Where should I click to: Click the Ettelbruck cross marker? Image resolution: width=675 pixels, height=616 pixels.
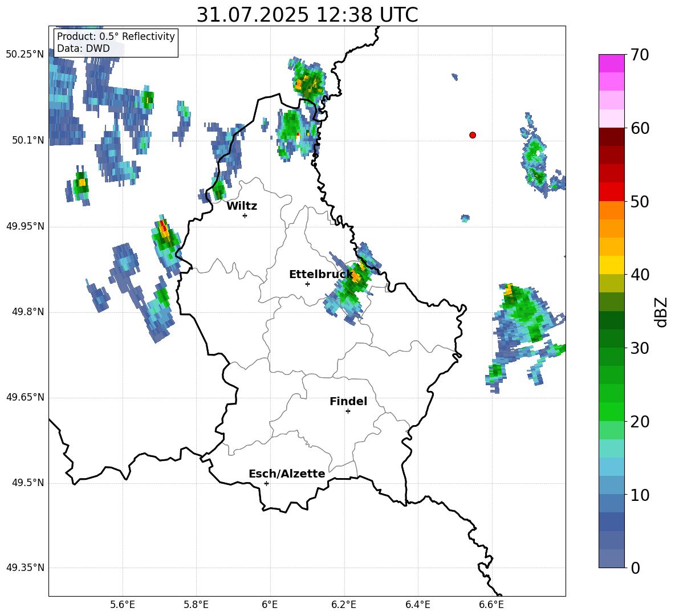[x=307, y=284]
